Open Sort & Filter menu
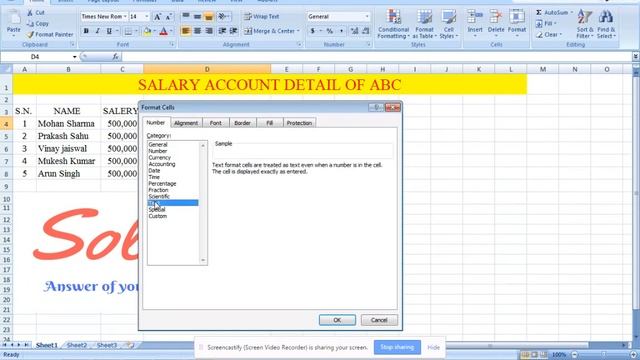640x360 pixels. 585,24
